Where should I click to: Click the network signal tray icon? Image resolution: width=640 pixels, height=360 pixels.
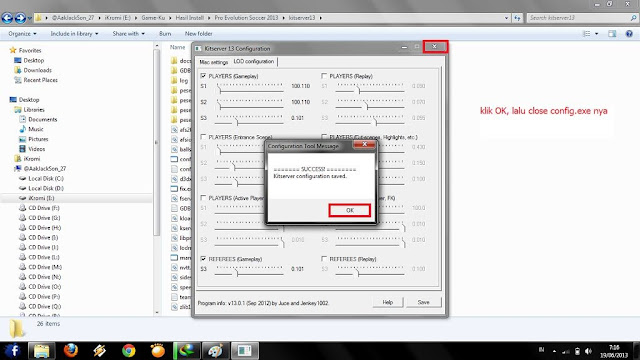point(566,351)
